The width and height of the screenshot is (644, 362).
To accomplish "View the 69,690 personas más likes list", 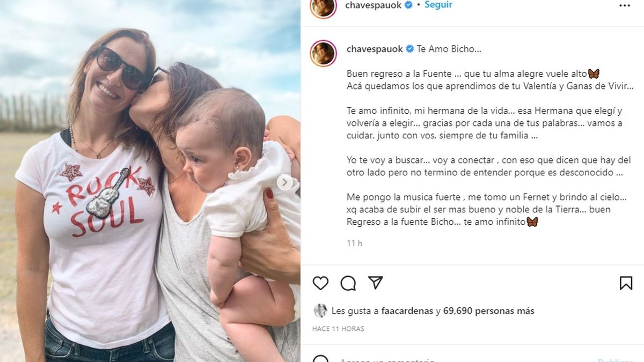I will [x=489, y=311].
